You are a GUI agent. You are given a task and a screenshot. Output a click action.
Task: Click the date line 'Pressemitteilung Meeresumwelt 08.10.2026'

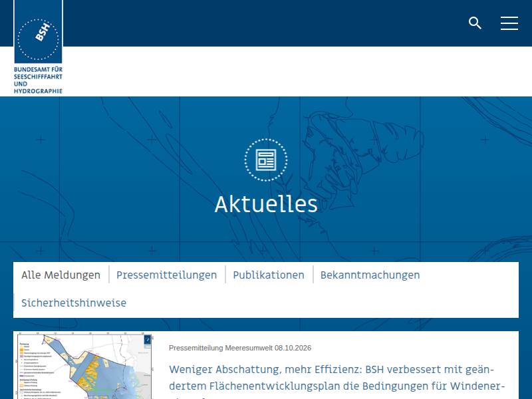pos(240,348)
